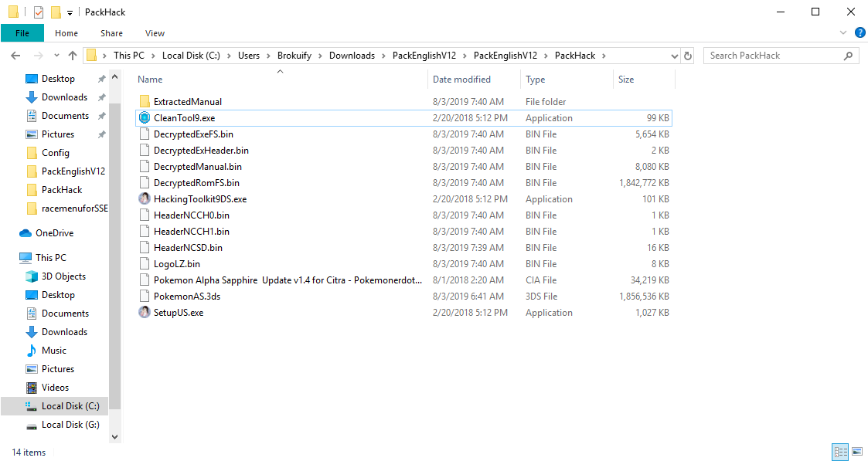Viewport: 868px width, 461px height.
Task: Select Local Disk (C:) in navigation pane
Action: (x=63, y=406)
